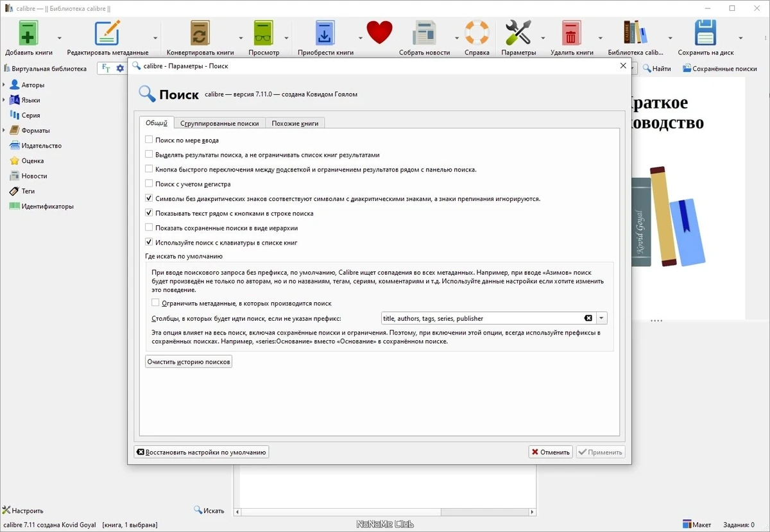770x532 pixels.
Task: Select Серия category in sidebar
Action: [x=24, y=116]
